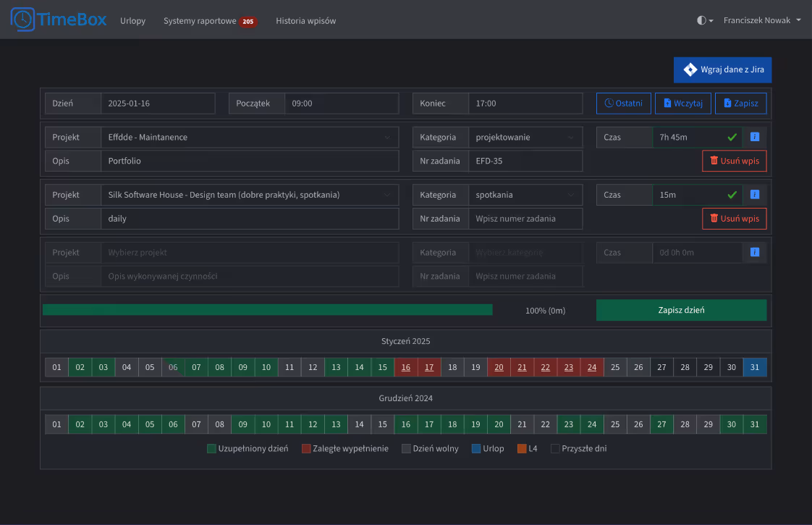Click info icon next to 15m time
Screen dimensions: 812x525
[754, 195]
